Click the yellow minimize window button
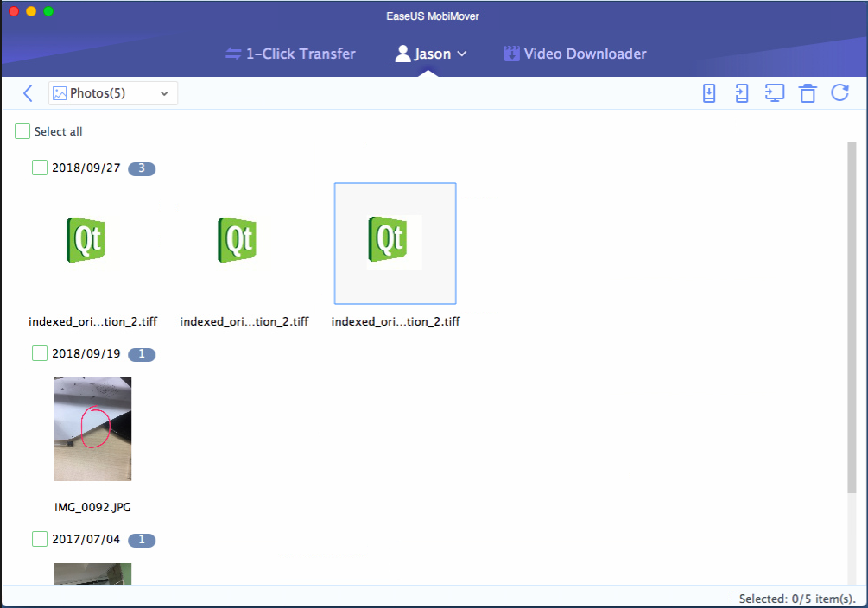The height and width of the screenshot is (608, 868). pos(31,11)
